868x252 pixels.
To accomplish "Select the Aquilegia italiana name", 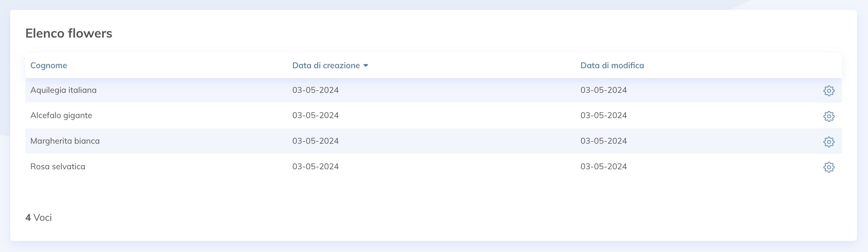I will pyautogui.click(x=63, y=90).
